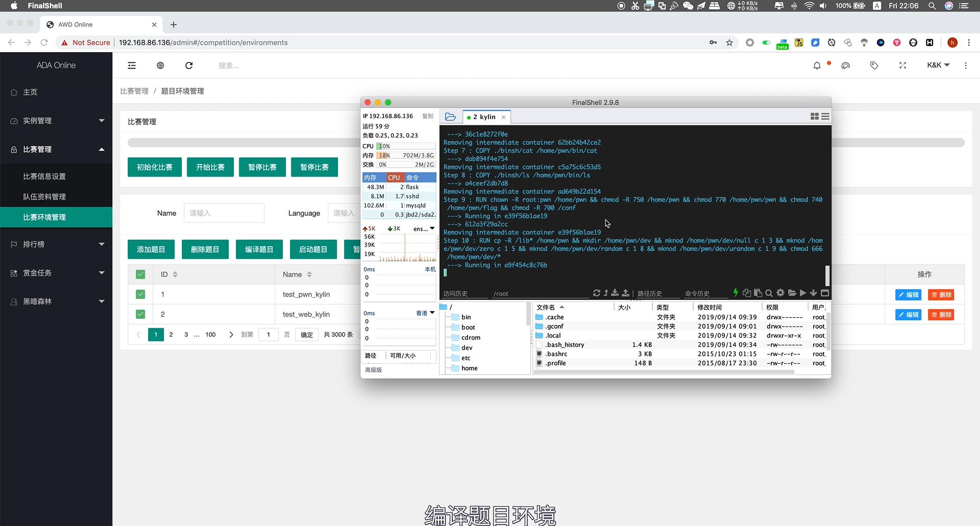Go up to parent directory in FinalShell
This screenshot has width=980, height=526.
(606, 293)
